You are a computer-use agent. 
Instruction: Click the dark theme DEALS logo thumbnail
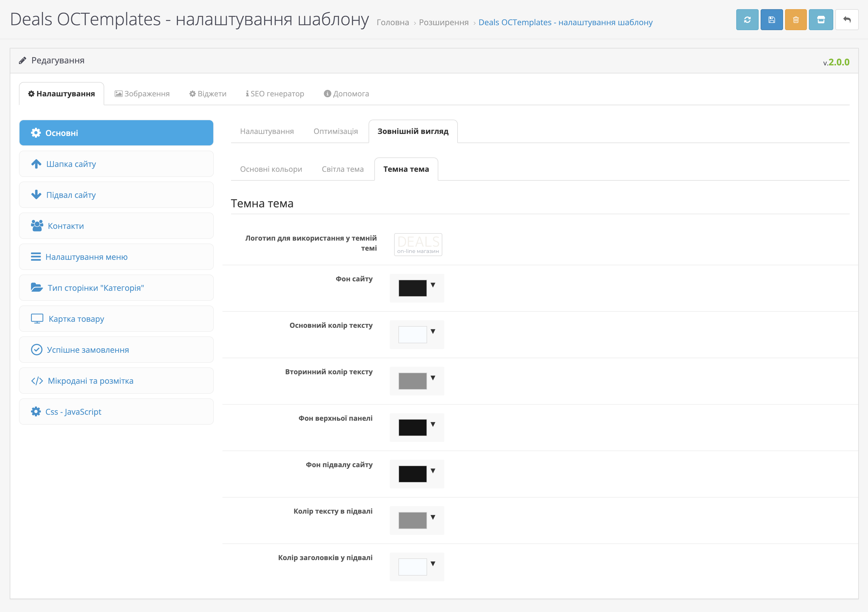tap(418, 244)
